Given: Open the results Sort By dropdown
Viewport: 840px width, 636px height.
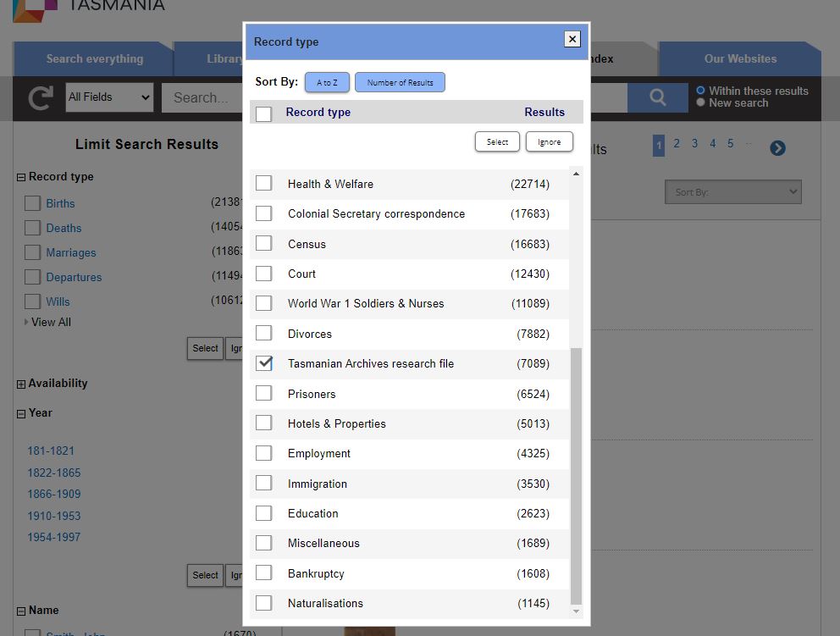Looking at the screenshot, I should [732, 192].
